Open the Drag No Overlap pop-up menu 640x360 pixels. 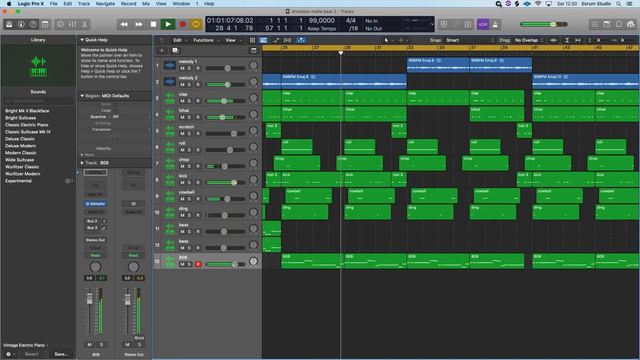[529, 40]
